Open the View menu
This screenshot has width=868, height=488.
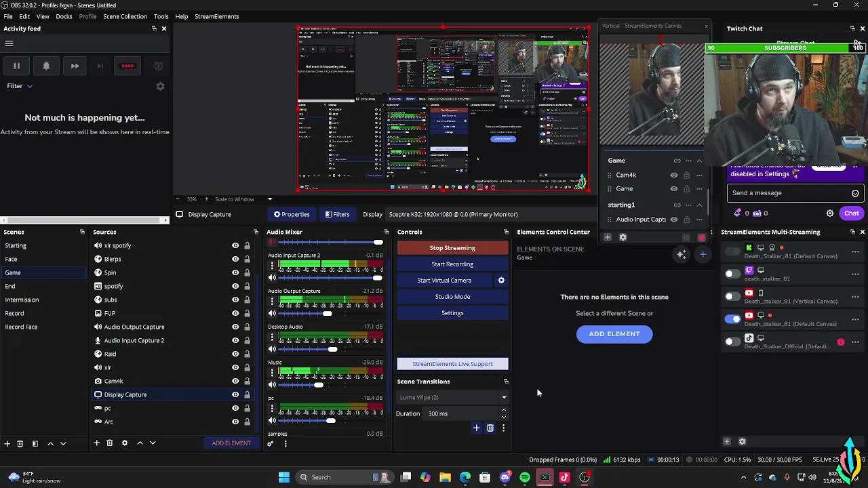[x=43, y=16]
